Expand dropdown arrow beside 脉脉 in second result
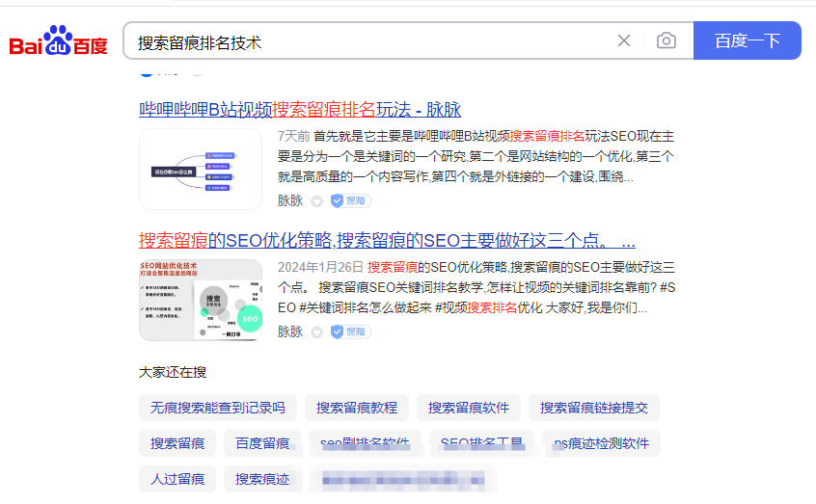 coord(317,332)
